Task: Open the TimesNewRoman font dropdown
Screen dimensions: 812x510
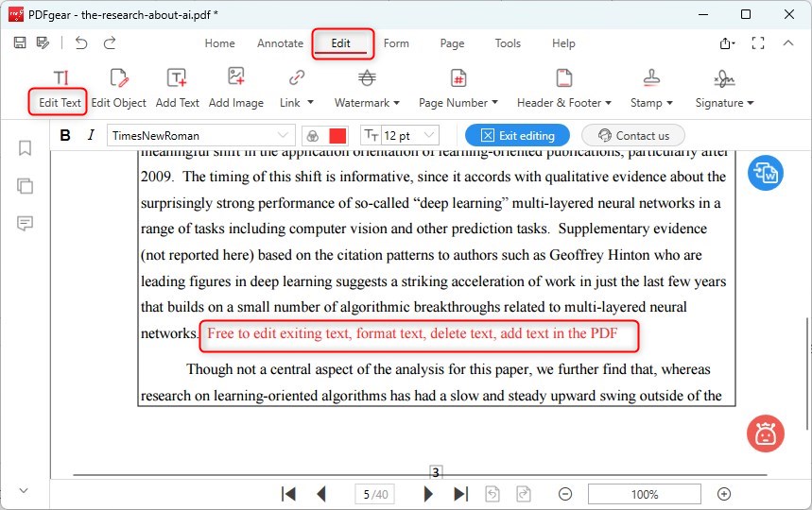Action: pos(201,135)
